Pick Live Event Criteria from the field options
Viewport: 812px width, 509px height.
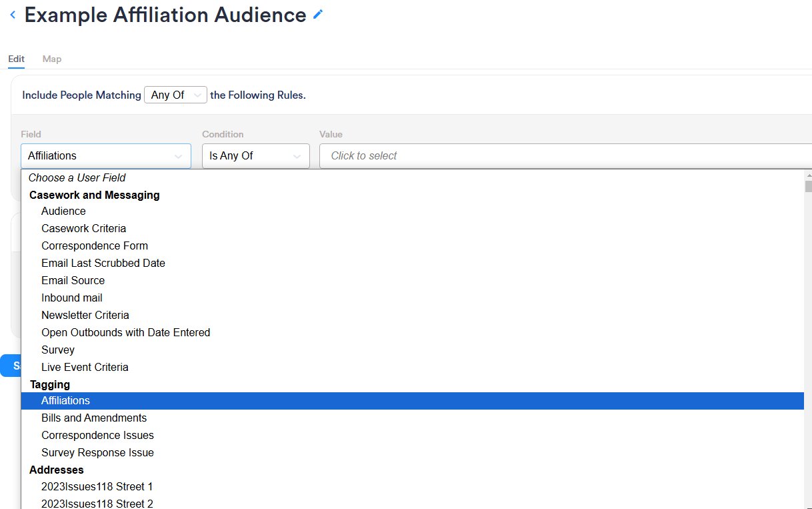(x=85, y=367)
